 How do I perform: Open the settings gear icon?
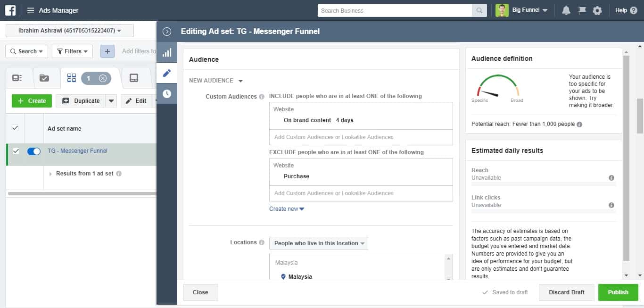click(x=597, y=10)
